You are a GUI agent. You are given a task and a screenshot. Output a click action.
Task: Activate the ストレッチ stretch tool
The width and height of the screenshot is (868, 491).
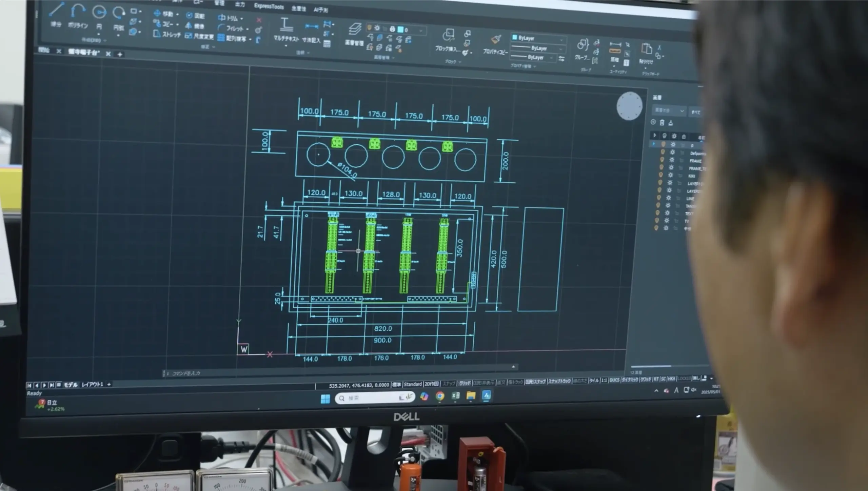(x=166, y=34)
